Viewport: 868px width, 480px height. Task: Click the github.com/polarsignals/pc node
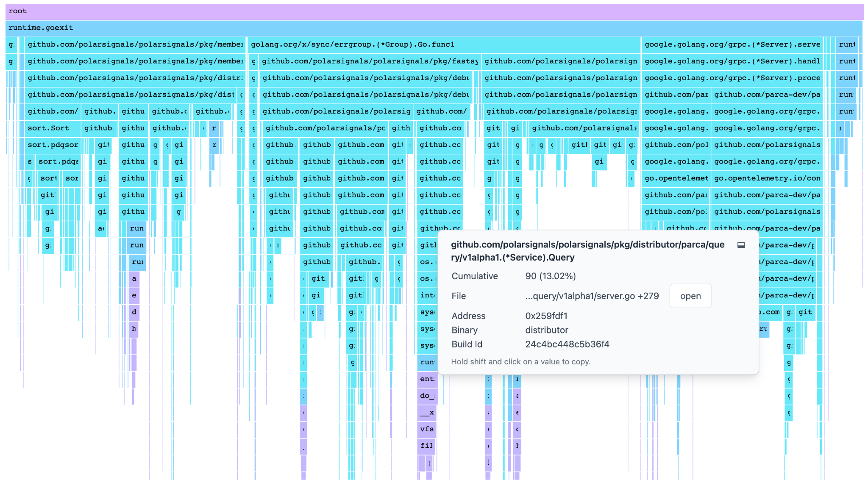tap(324, 128)
